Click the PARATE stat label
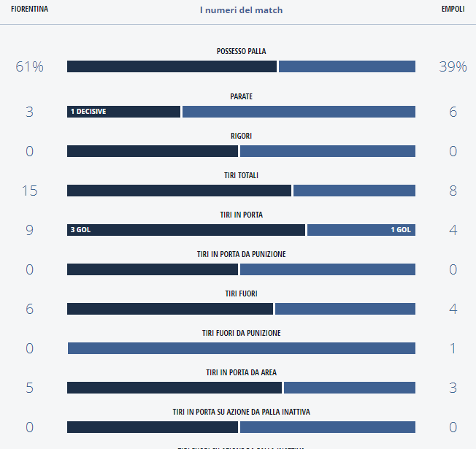 click(241, 96)
